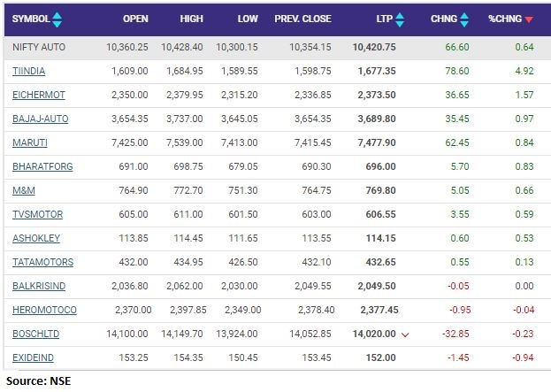
Task: Click the BHARATFORG symbol
Action: (42, 165)
